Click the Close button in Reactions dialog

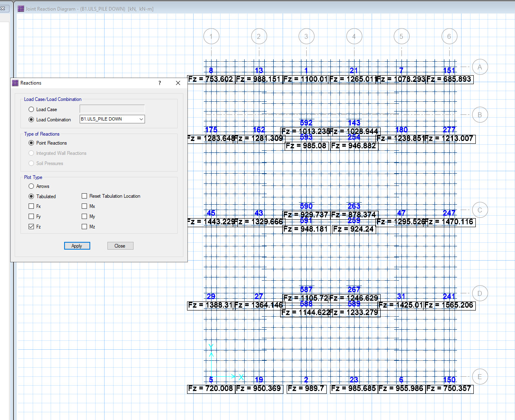coord(120,246)
